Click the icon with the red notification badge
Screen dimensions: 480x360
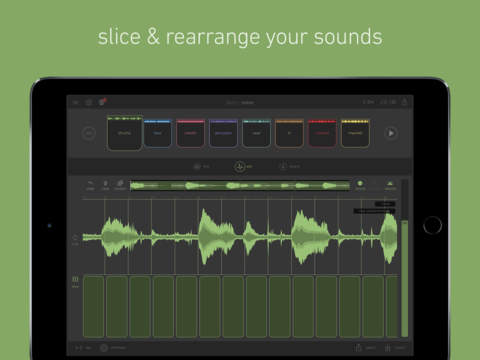pos(103,102)
